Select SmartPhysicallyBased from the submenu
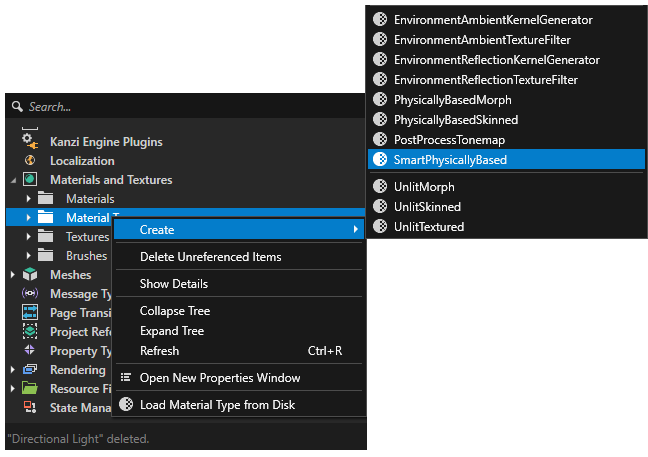The image size is (648, 457). tap(450, 159)
